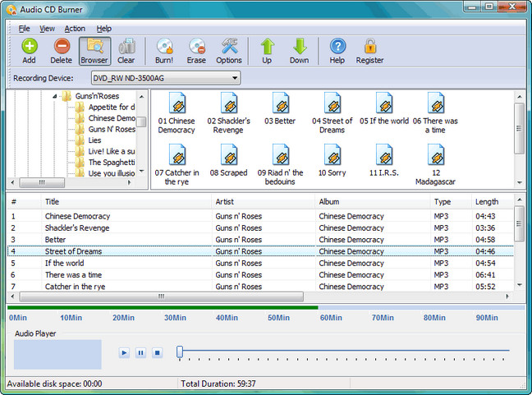Toggle the Browser panel button
532x395 pixels.
tap(94, 47)
